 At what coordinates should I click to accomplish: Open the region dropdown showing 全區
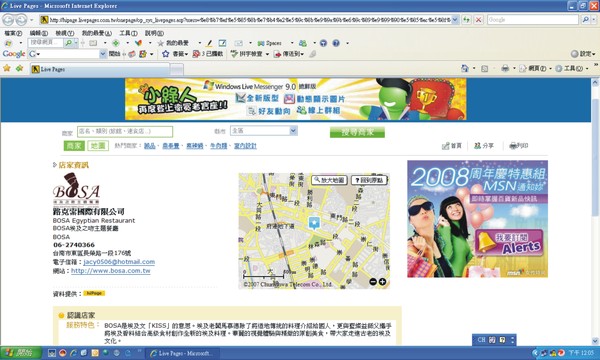pos(264,131)
